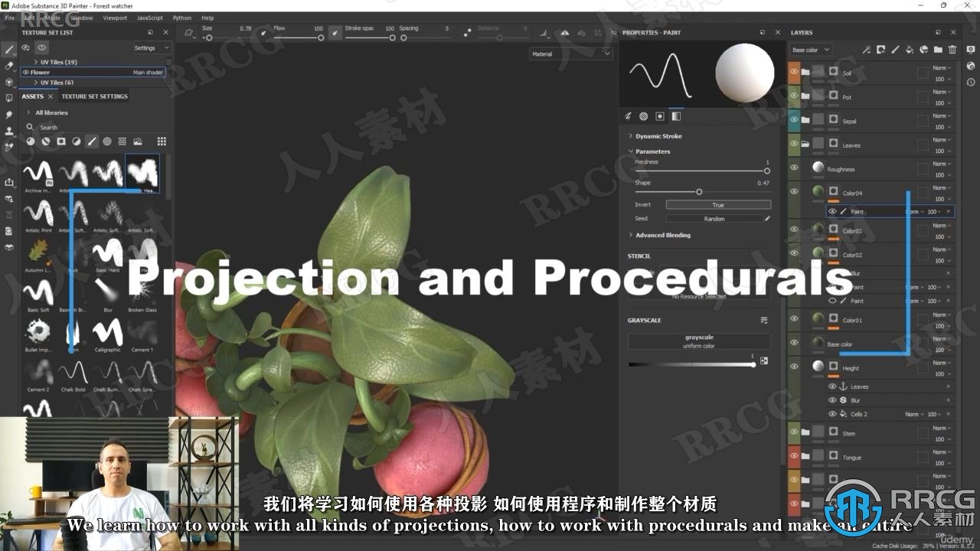Filter assets by alphas icon
Image resolution: width=980 pixels, height=551 pixels.
pos(107,142)
